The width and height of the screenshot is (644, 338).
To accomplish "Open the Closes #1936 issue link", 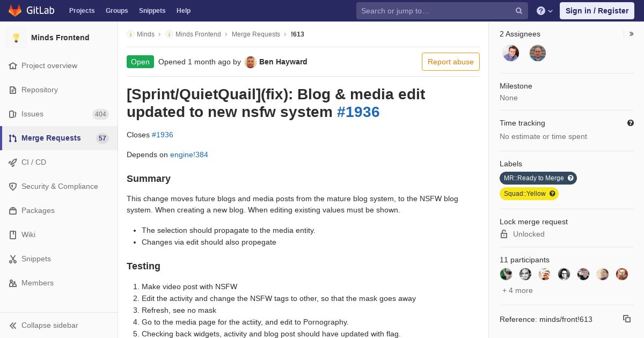I will [163, 135].
